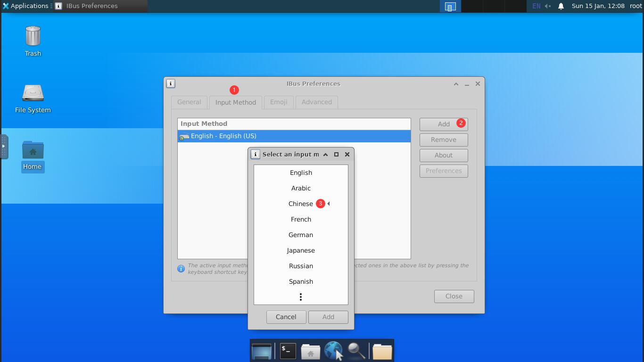Click the root user label

635,6
